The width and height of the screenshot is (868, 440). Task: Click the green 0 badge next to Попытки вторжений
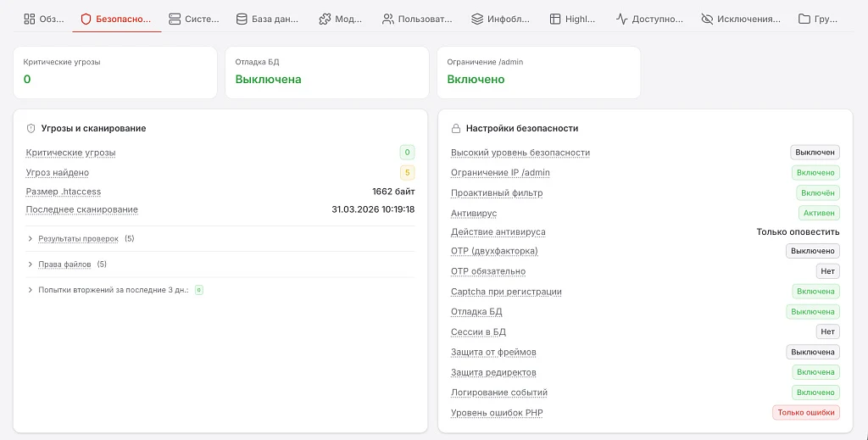[x=199, y=290]
